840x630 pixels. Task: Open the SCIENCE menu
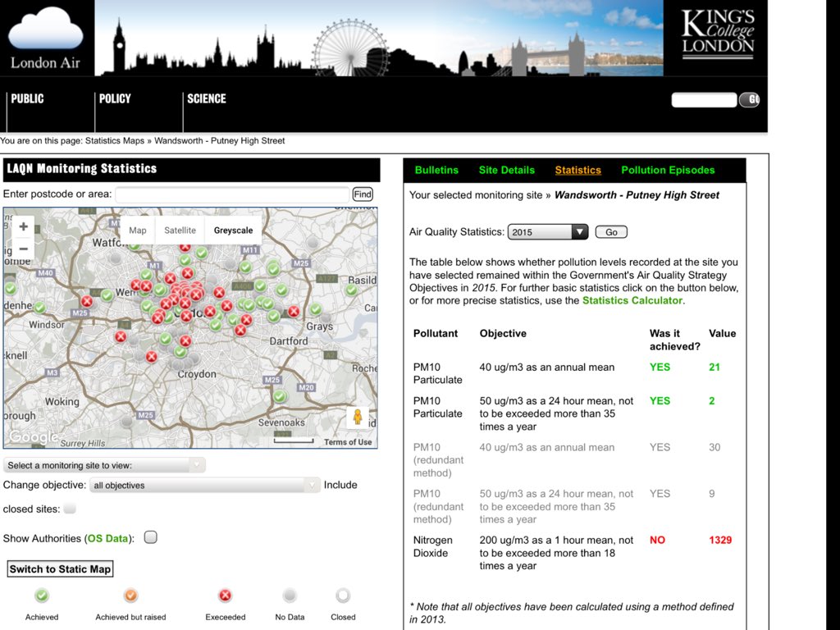point(206,98)
